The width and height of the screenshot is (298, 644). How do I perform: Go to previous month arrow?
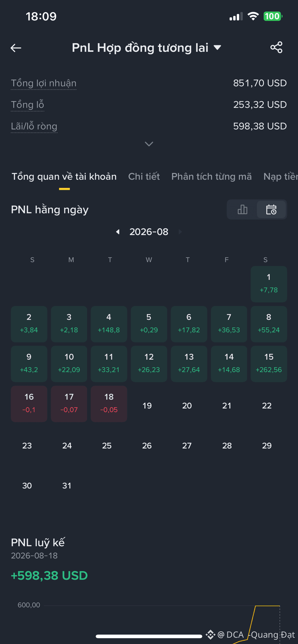point(118,232)
